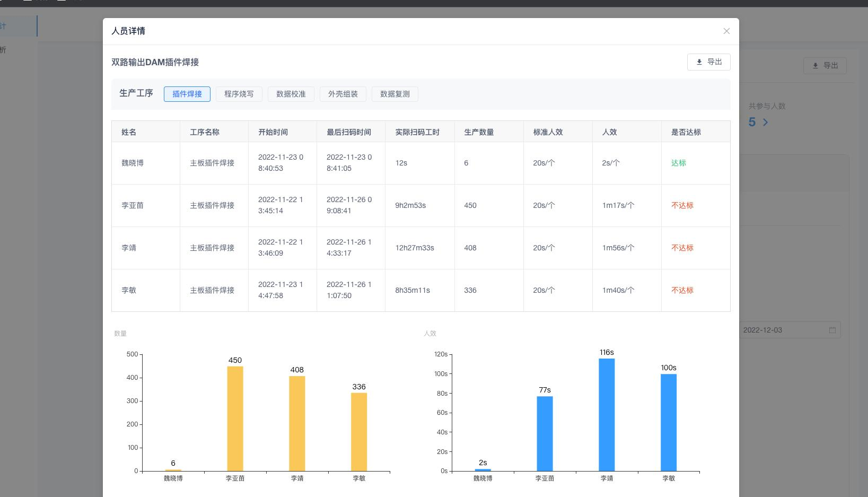This screenshot has width=868, height=497.
Task: Click the 不达标 status in 李敏's row
Action: click(682, 290)
